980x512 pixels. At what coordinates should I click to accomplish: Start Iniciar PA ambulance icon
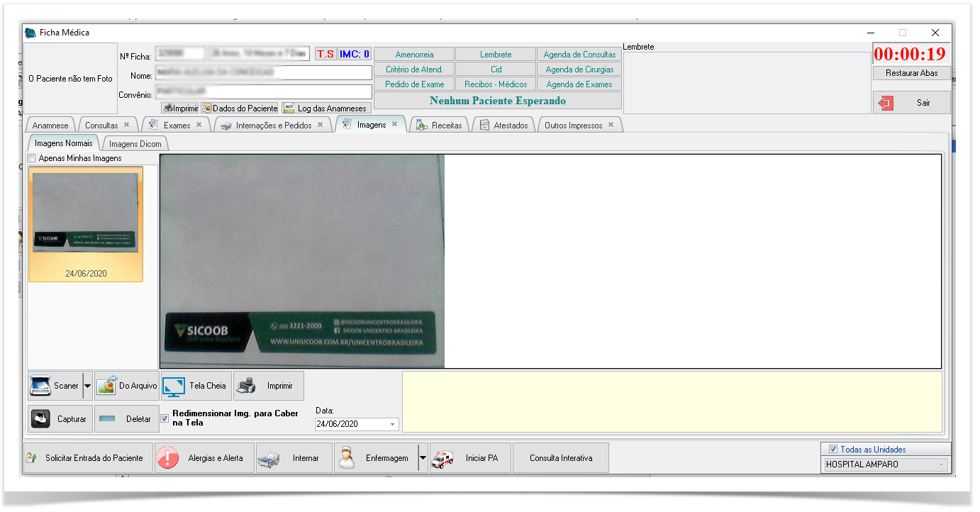click(x=442, y=458)
